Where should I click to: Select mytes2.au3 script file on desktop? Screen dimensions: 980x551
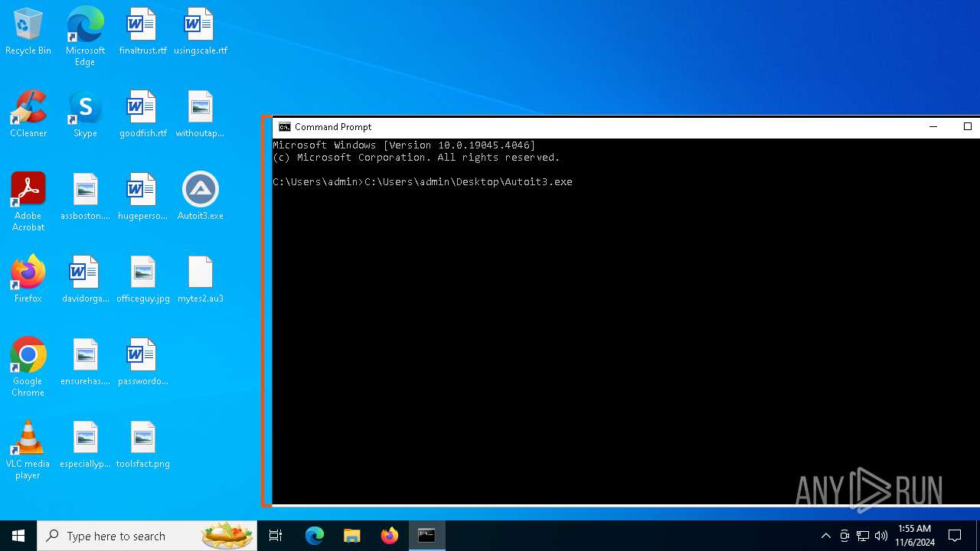click(x=201, y=279)
